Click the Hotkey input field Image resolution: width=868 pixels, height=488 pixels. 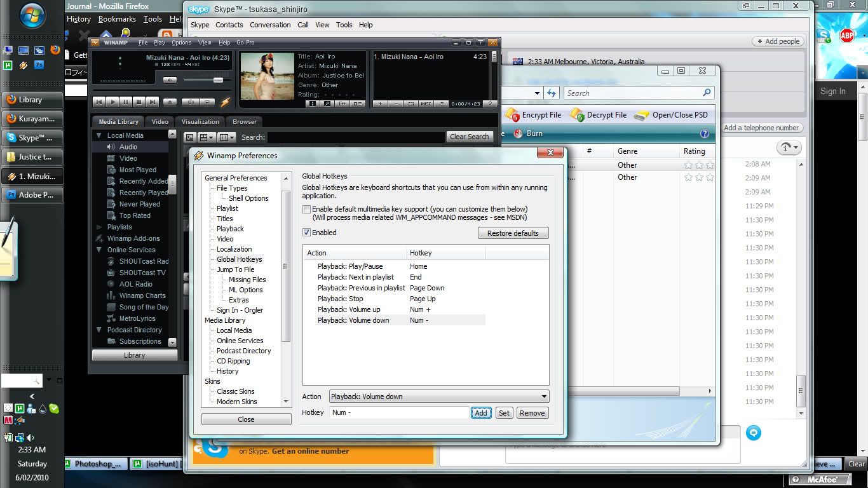(x=399, y=412)
